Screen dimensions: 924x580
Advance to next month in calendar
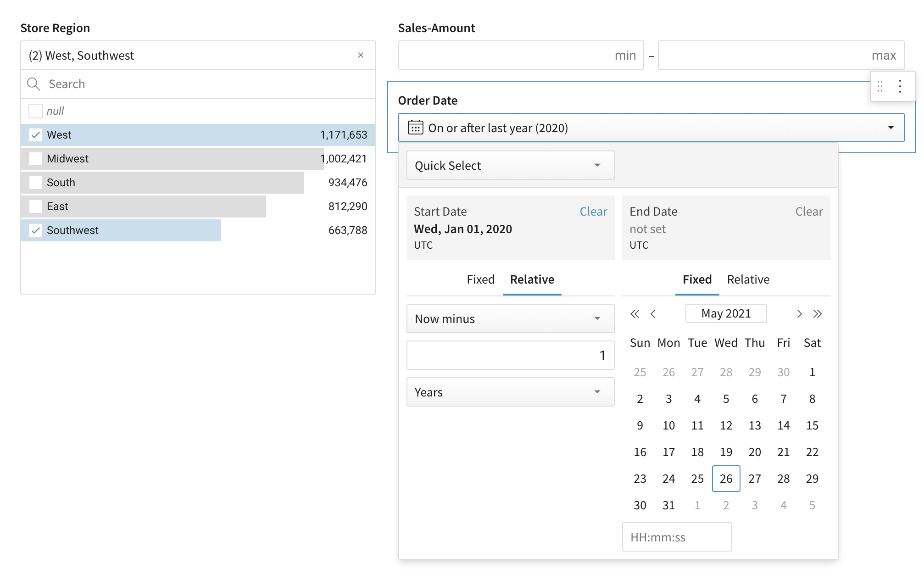point(799,314)
